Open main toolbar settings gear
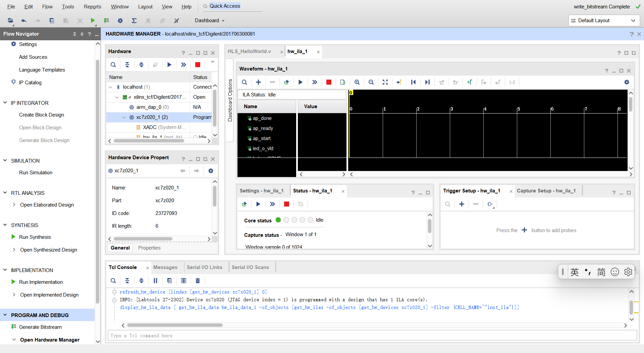The image size is (644, 353). [x=120, y=21]
